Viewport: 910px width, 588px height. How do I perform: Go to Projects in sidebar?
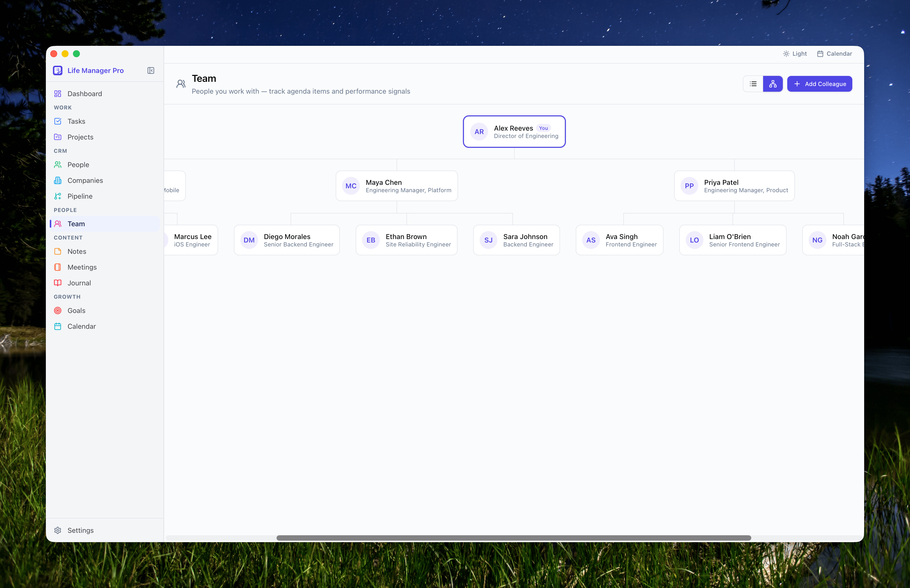pyautogui.click(x=105, y=137)
